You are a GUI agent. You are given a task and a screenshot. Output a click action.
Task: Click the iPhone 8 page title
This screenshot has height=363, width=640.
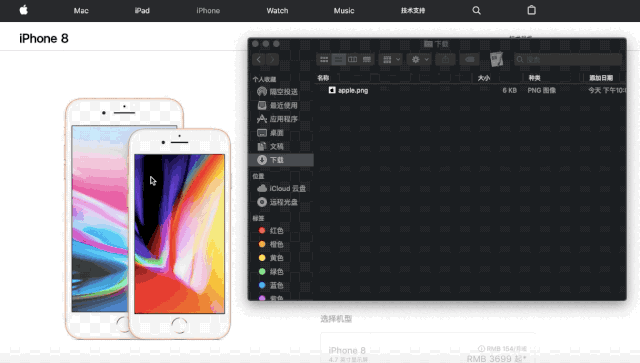coord(44,38)
